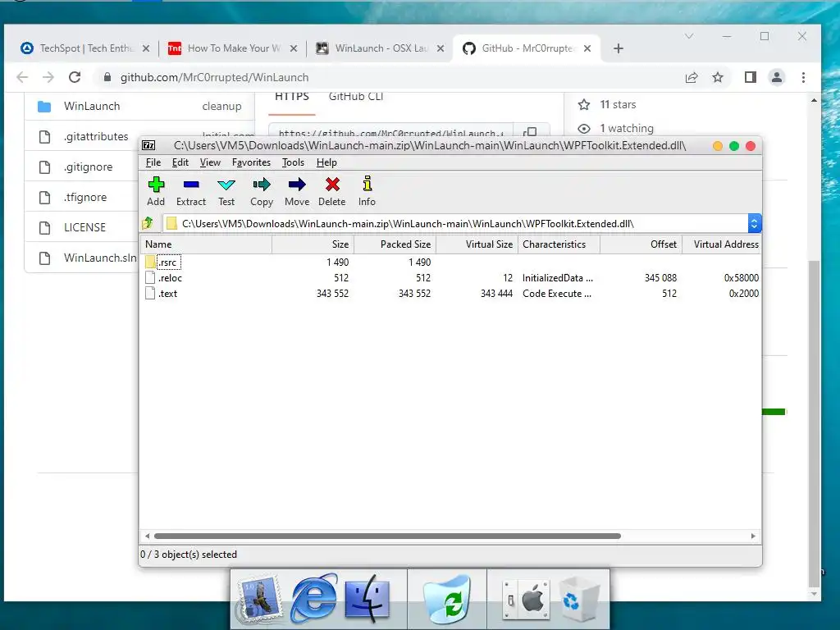Click the 7-Zip path address field

455,223
